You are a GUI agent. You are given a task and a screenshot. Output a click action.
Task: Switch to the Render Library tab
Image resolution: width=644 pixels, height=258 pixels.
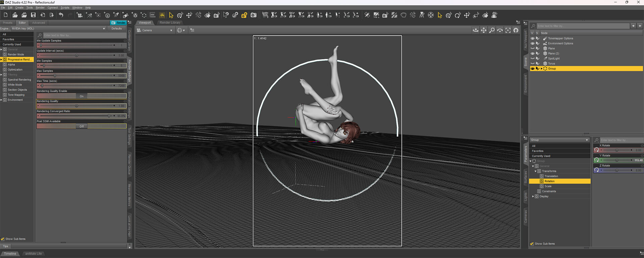(170, 22)
